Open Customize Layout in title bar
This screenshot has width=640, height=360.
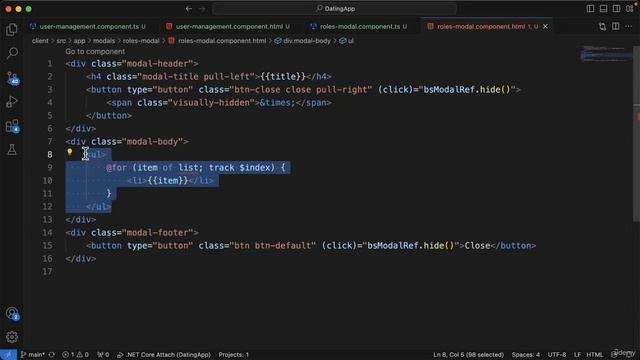tap(630, 9)
